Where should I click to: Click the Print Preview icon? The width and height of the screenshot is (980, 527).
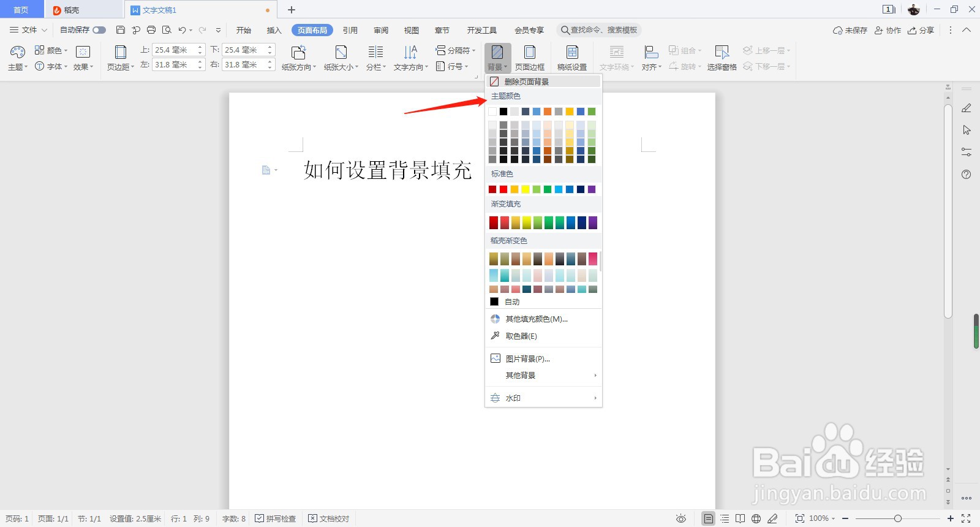point(167,30)
